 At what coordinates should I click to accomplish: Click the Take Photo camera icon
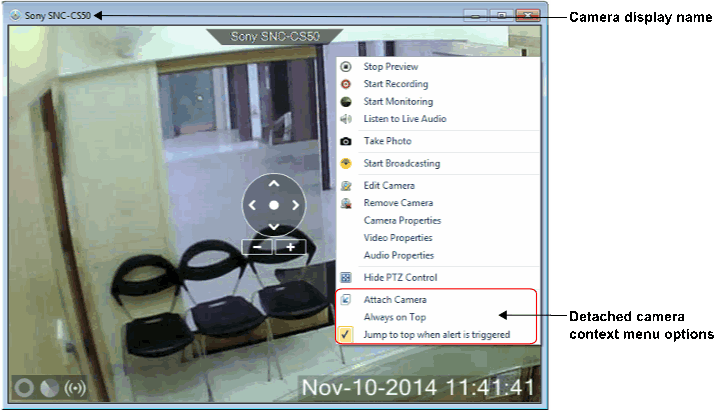(x=346, y=141)
